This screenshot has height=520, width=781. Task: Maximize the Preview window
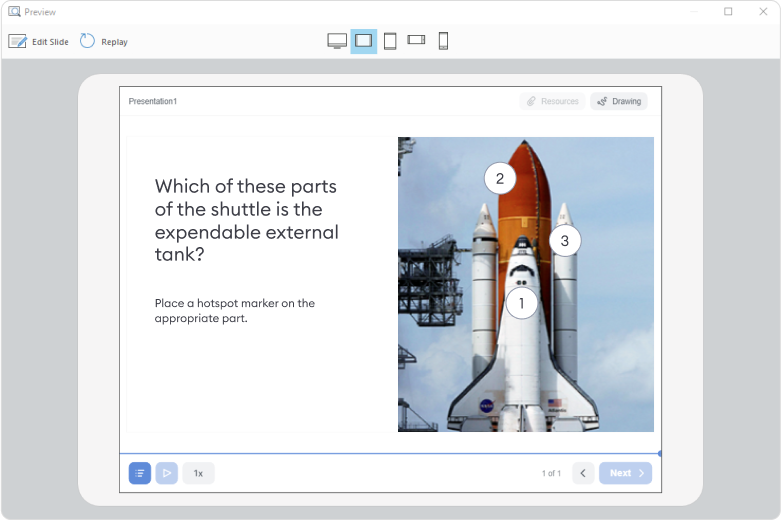[728, 12]
